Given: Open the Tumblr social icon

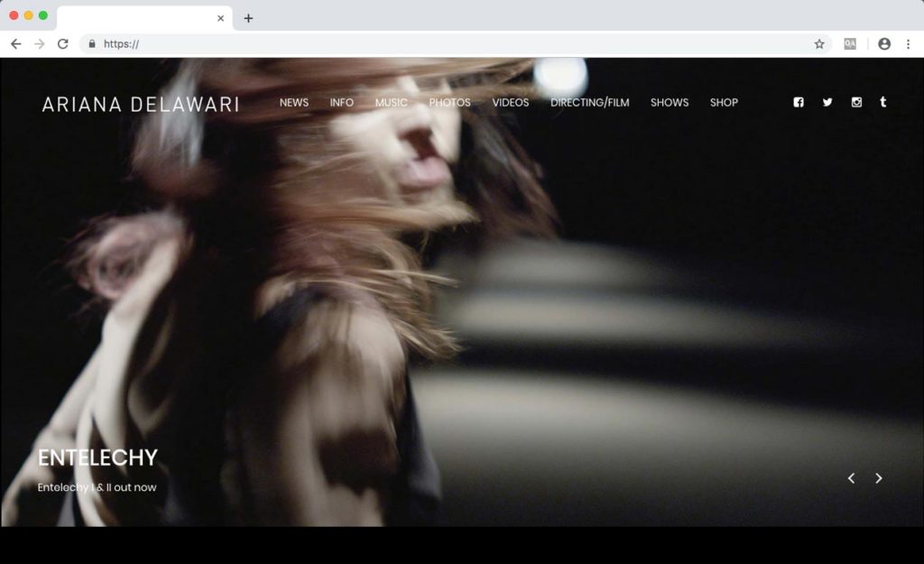Looking at the screenshot, I should coord(882,102).
